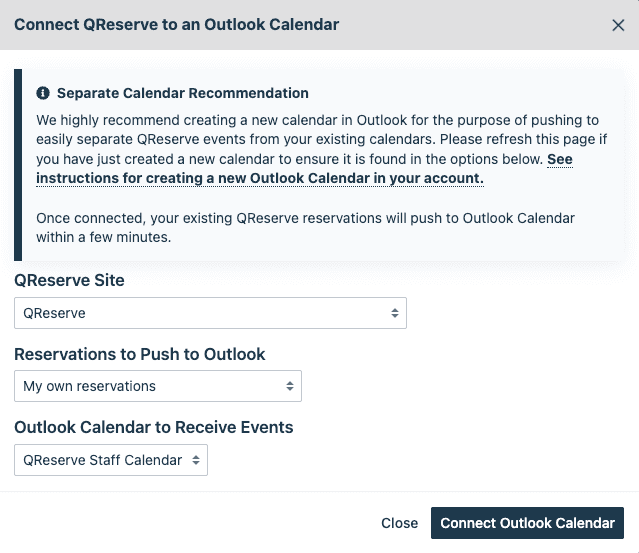
Task: Click the 'My own reservations' selected value
Action: (x=90, y=386)
